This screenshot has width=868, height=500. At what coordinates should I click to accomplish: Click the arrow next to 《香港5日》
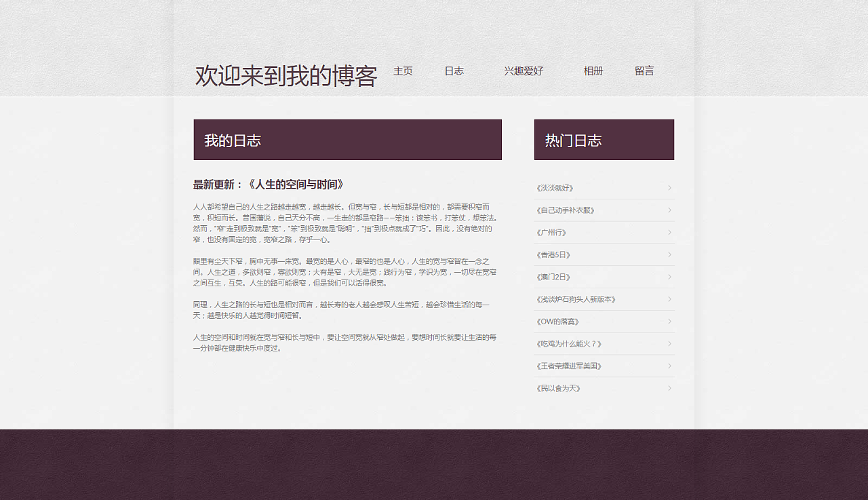669,255
